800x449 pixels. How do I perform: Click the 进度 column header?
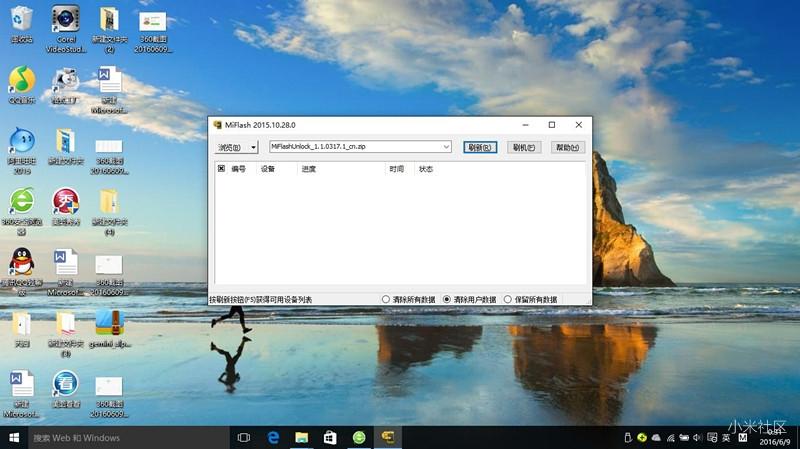pos(308,169)
